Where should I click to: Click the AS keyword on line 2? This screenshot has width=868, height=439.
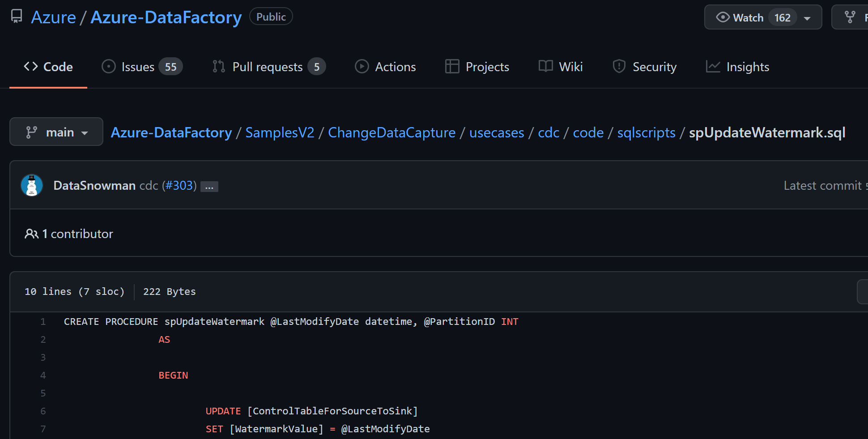coord(164,339)
